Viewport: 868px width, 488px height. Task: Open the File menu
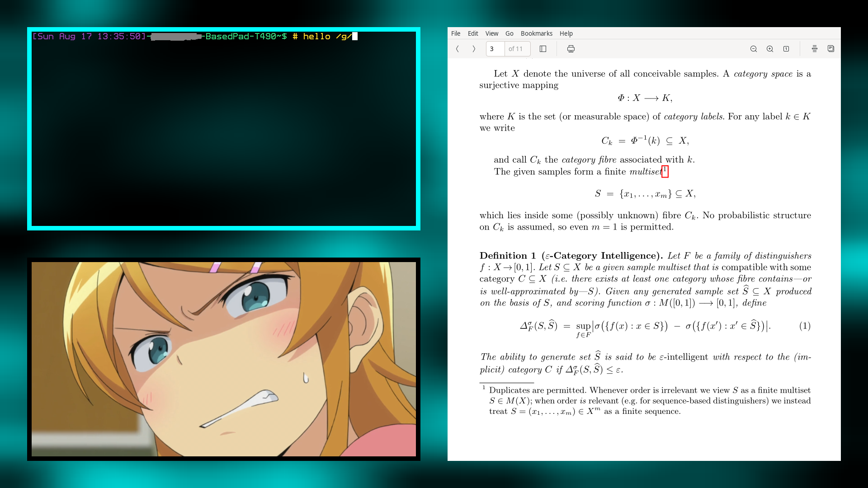456,33
